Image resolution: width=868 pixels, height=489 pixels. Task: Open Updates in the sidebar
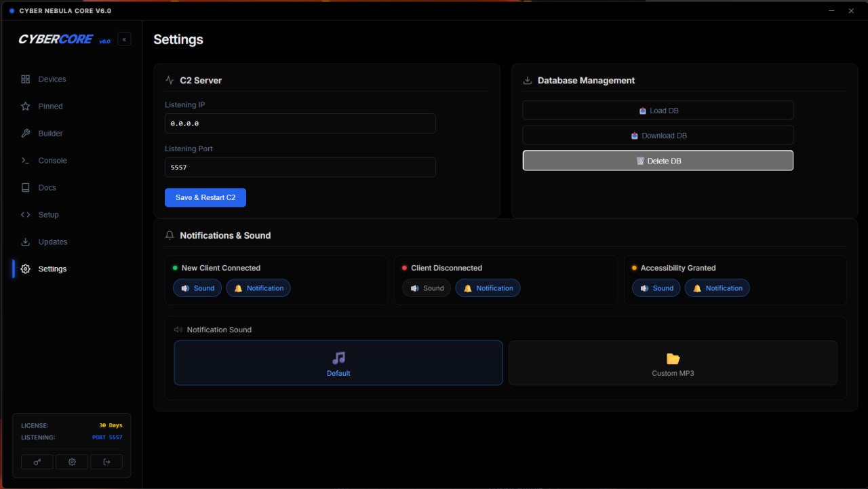tap(52, 242)
